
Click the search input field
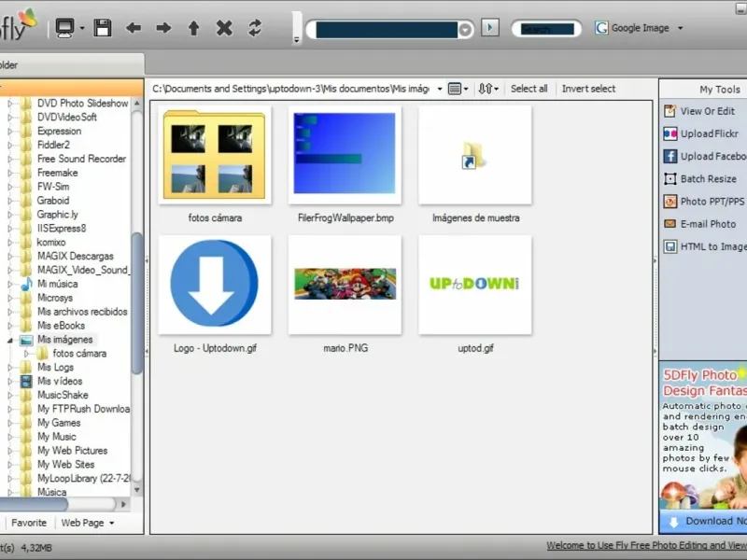(x=546, y=30)
